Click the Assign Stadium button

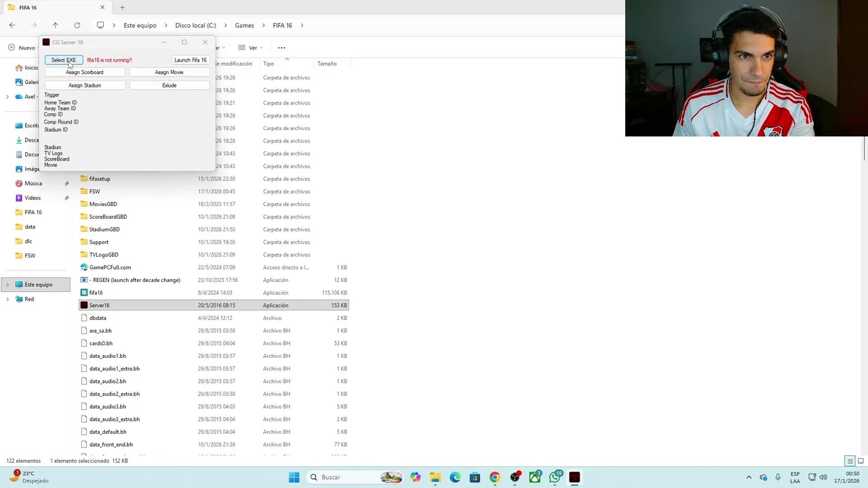pos(85,85)
